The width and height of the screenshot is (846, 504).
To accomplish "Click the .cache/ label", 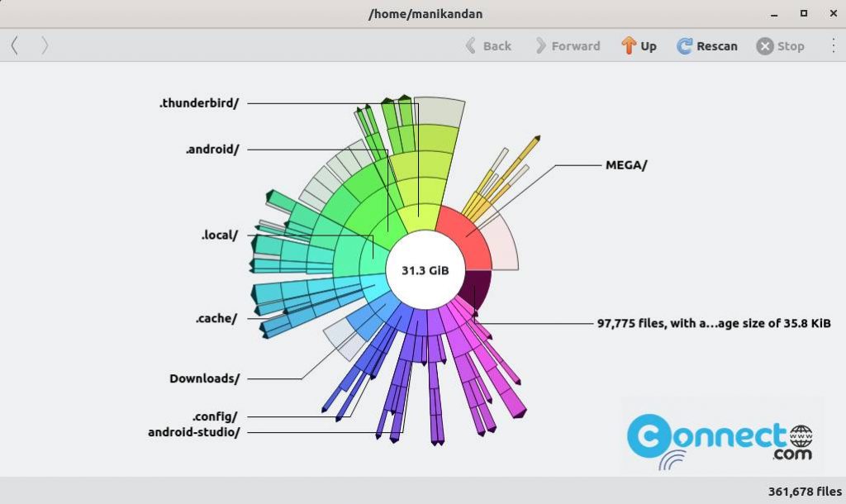I will pos(215,318).
